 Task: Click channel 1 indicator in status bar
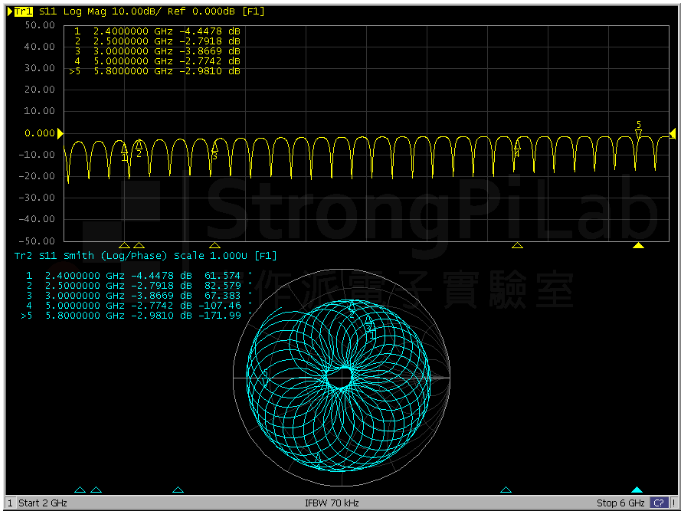pyautogui.click(x=10, y=503)
